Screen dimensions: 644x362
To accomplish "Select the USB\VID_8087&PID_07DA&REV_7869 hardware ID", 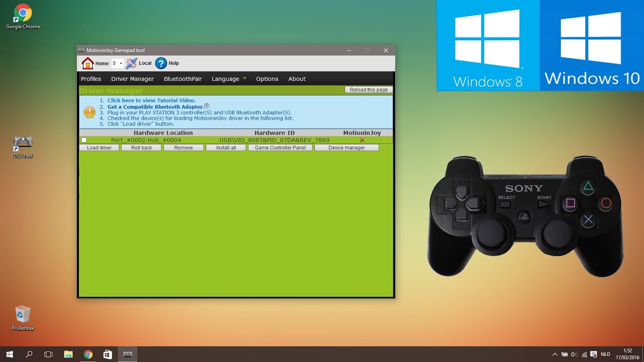I will tap(274, 140).
